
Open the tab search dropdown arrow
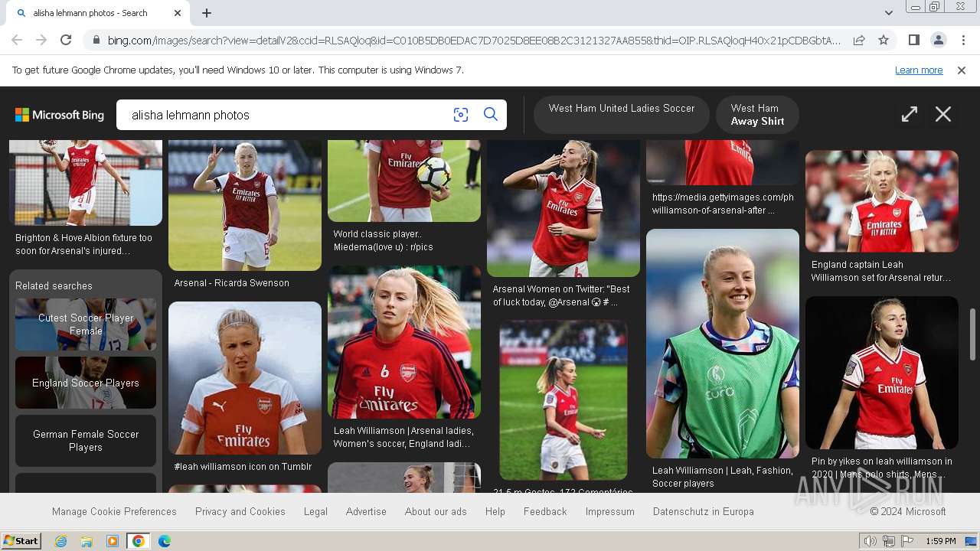click(x=888, y=13)
